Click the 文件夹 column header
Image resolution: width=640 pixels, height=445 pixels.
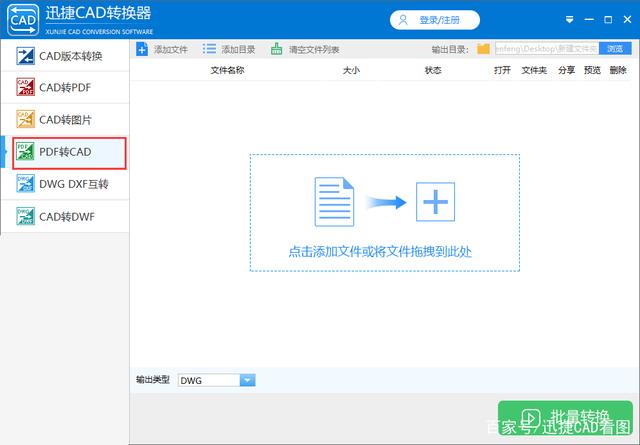534,70
